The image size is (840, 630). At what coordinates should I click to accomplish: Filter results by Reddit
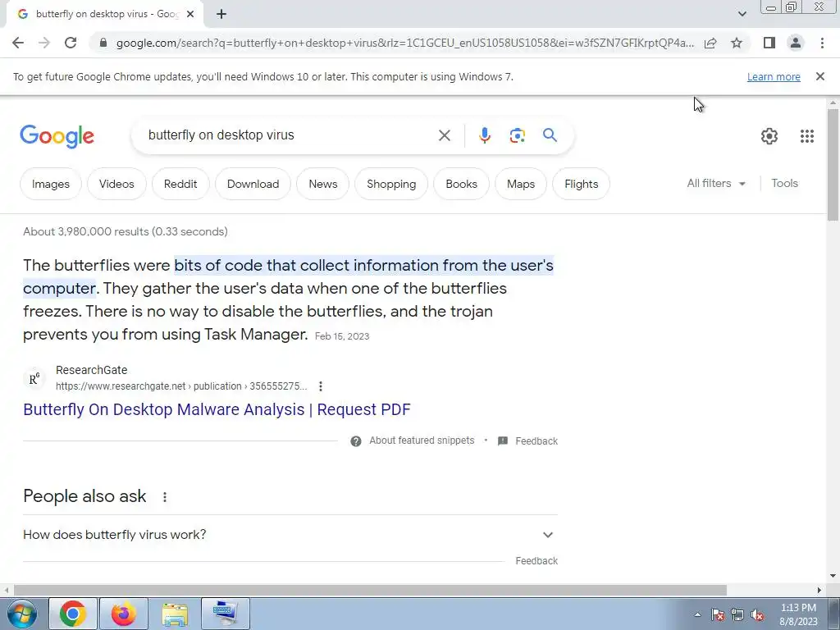tap(180, 184)
